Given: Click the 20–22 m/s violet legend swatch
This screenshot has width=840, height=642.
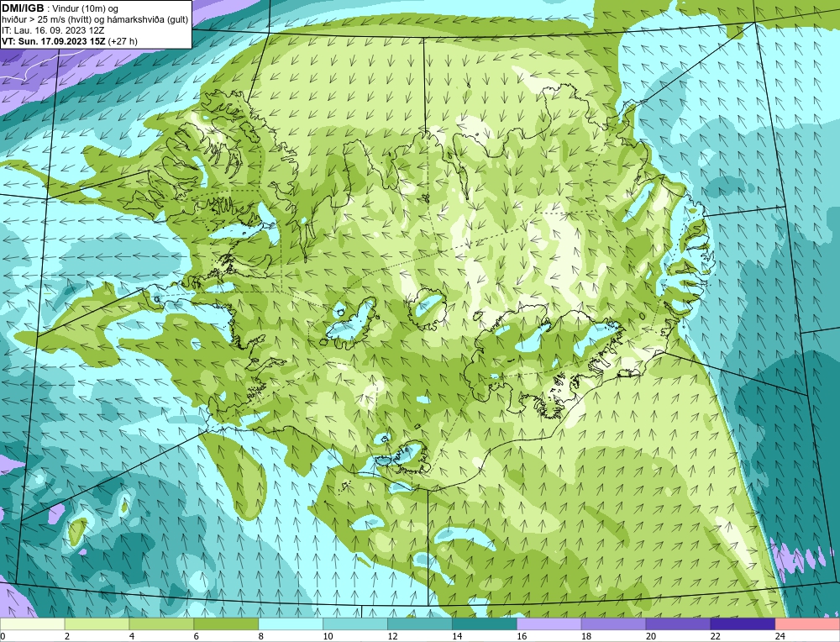Looking at the screenshot, I should point(678,624).
